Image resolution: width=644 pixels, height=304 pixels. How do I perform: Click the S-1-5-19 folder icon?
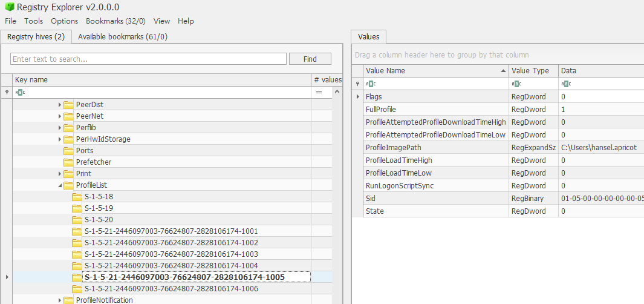(77, 208)
